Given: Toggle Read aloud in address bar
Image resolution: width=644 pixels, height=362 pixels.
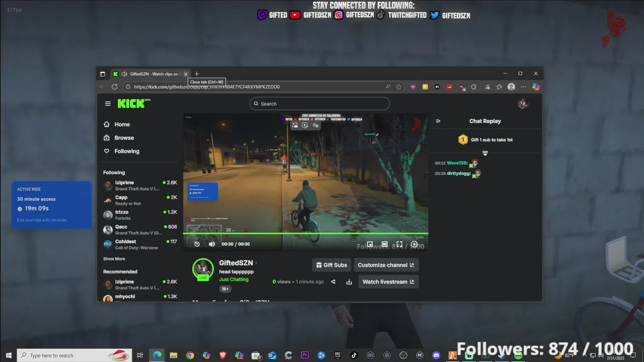Looking at the screenshot, I should (388, 86).
